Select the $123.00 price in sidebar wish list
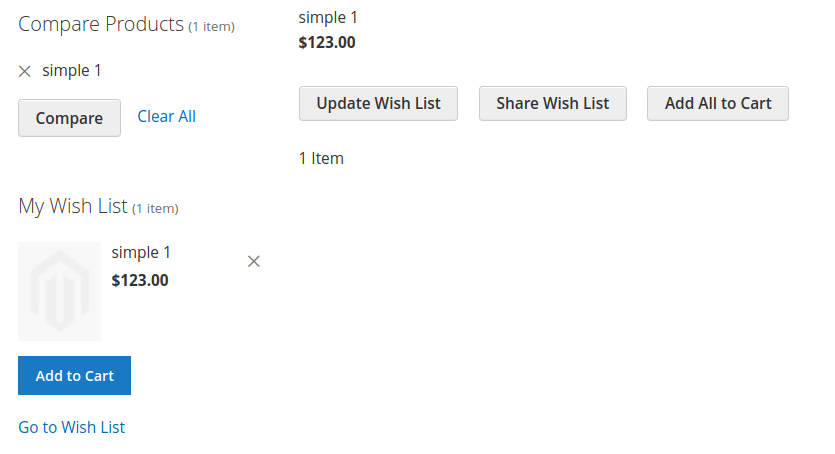This screenshot has height=454, width=835. tap(140, 280)
